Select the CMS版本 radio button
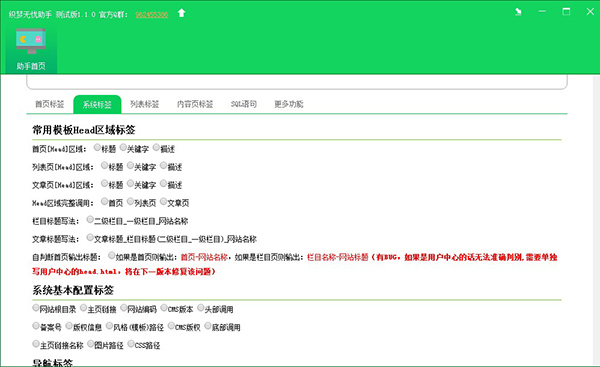 click(x=164, y=308)
